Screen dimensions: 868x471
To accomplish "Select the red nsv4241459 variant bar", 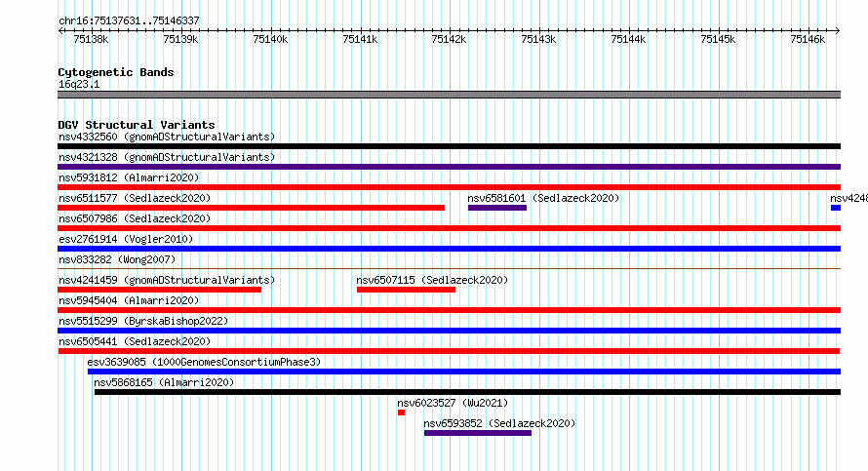I will click(x=159, y=290).
